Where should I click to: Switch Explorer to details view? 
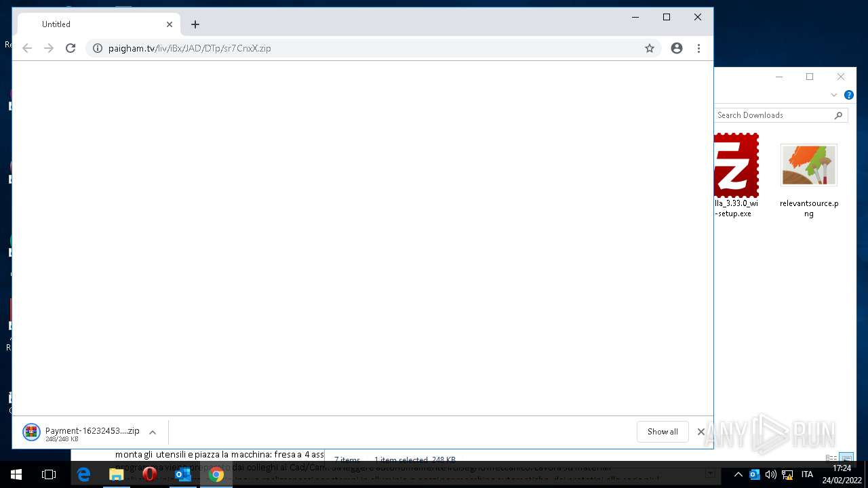click(831, 459)
